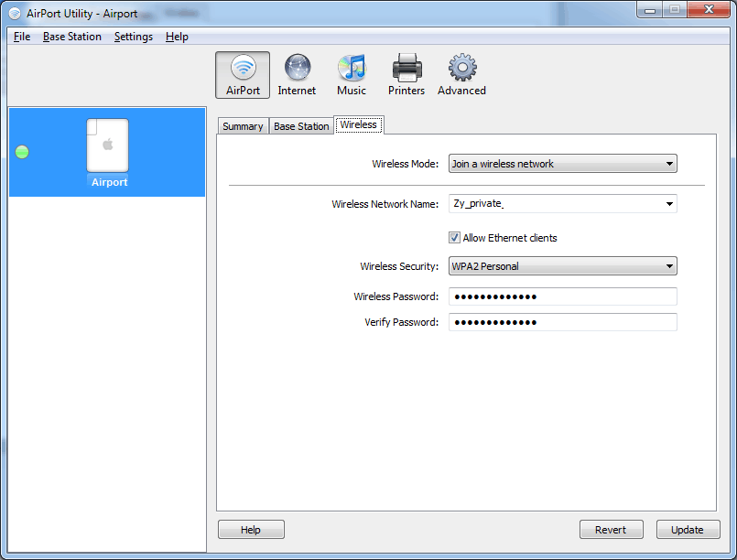This screenshot has height=560, width=737.
Task: Click the Verify Password field
Action: pyautogui.click(x=563, y=322)
